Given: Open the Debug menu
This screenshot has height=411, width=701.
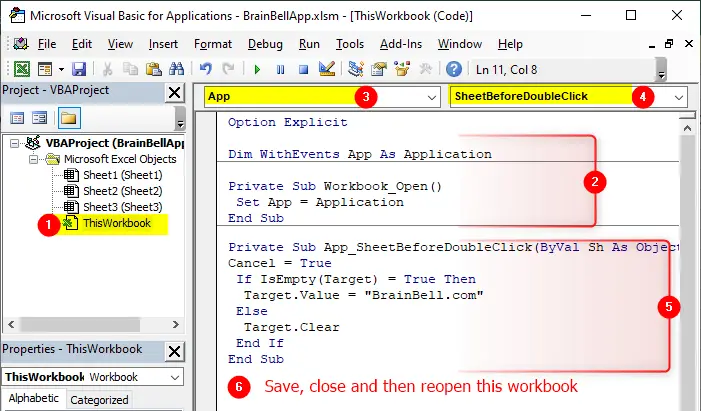Looking at the screenshot, I should tap(265, 44).
